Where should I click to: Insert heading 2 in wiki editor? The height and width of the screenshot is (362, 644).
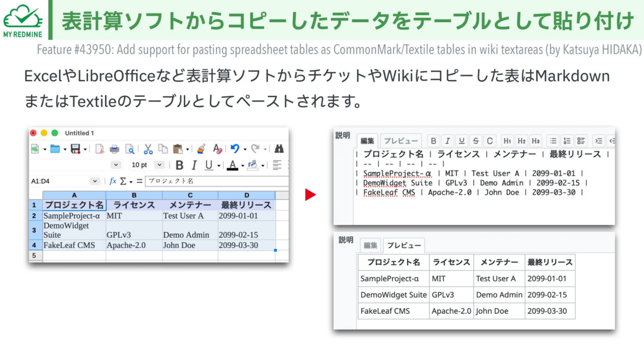click(521, 141)
